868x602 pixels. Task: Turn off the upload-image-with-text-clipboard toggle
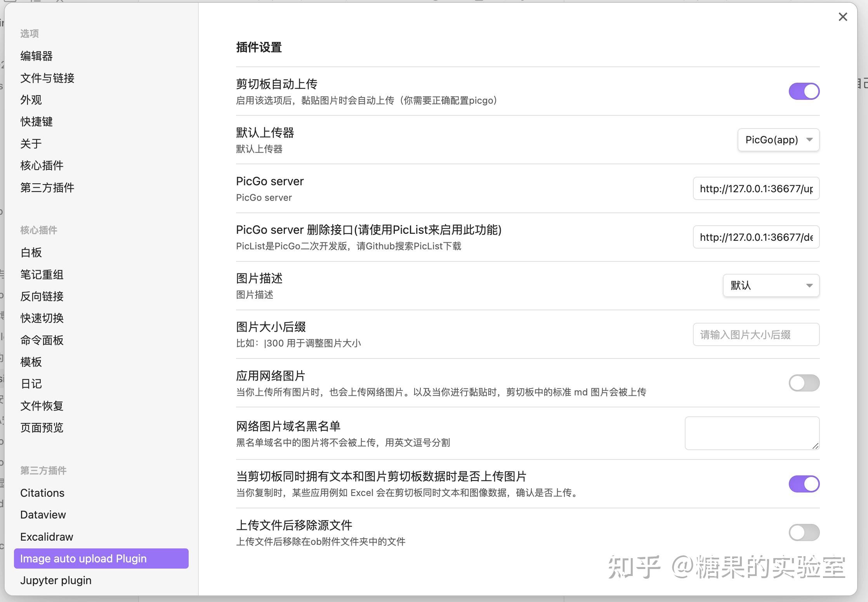tap(804, 484)
